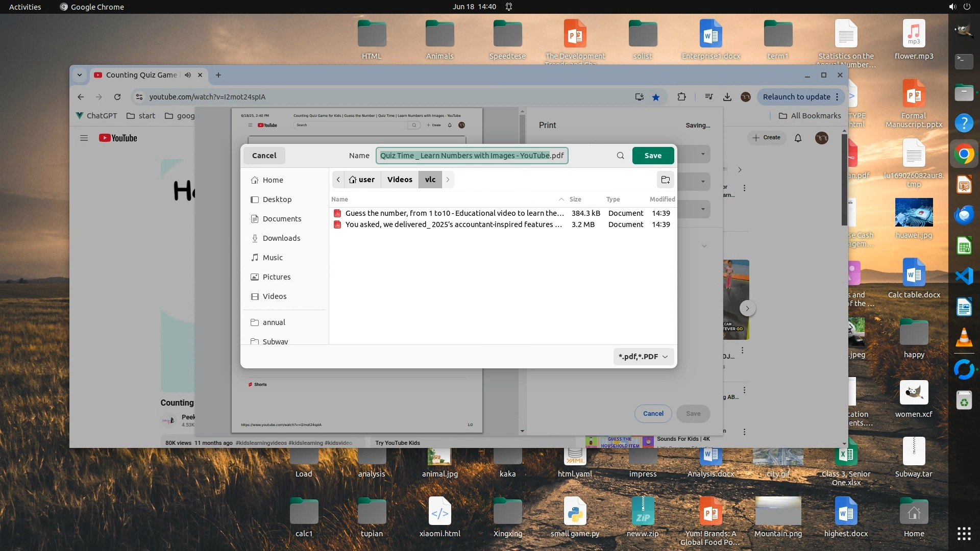Open Chrome extensions puzzle icon
The width and height of the screenshot is (980, 551).
coord(681,97)
